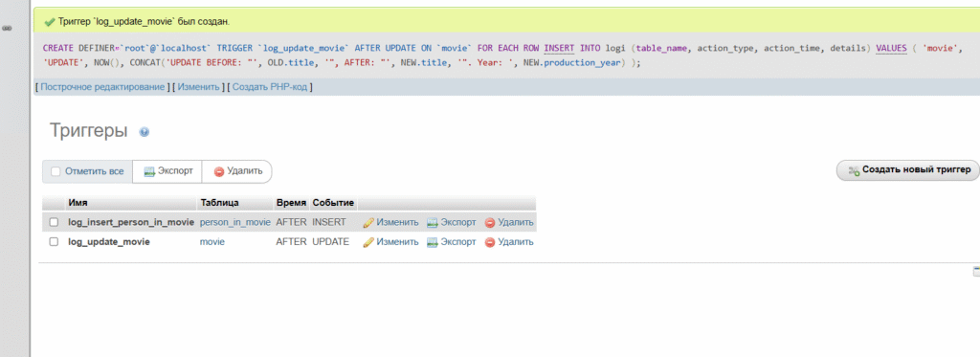
Task: Click the Создать PHP-код link
Action: (x=270, y=87)
